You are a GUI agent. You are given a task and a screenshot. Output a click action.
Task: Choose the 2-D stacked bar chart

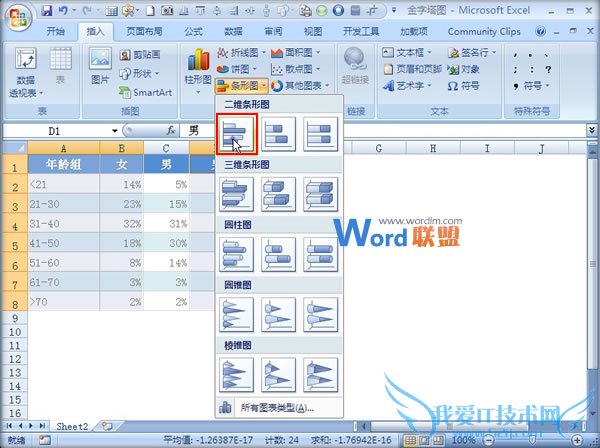(278, 134)
